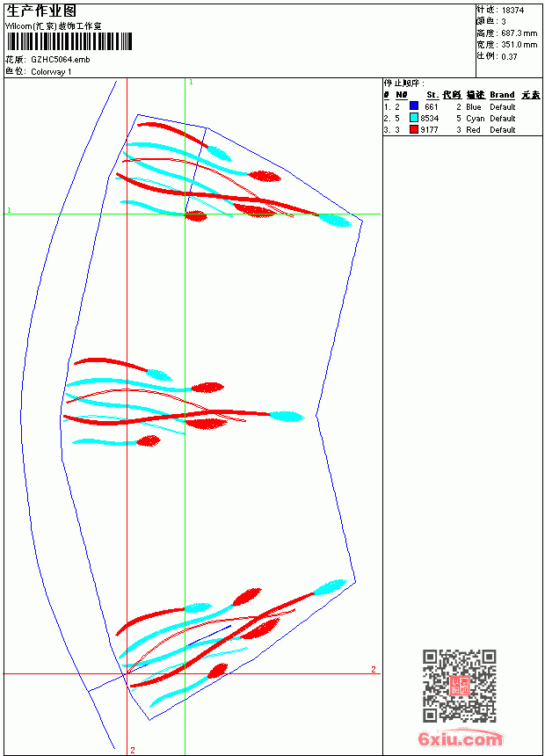
Task: Click the Red row Default brand text
Action: click(x=503, y=130)
